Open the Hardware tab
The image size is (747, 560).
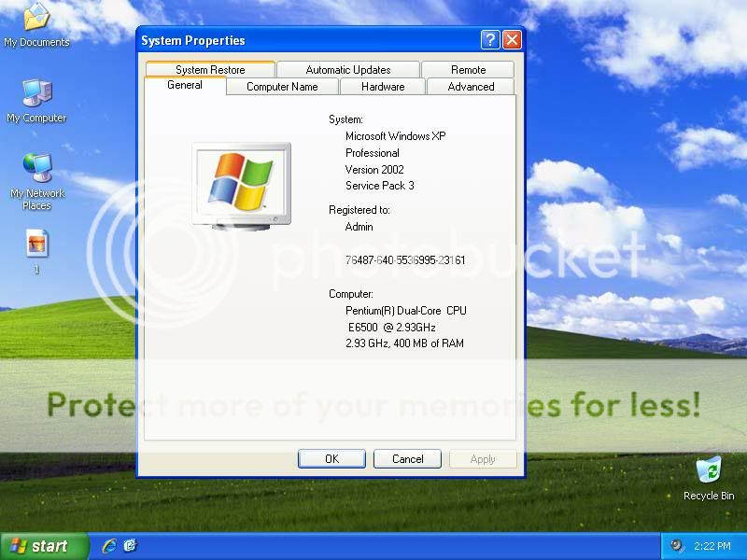coord(383,87)
